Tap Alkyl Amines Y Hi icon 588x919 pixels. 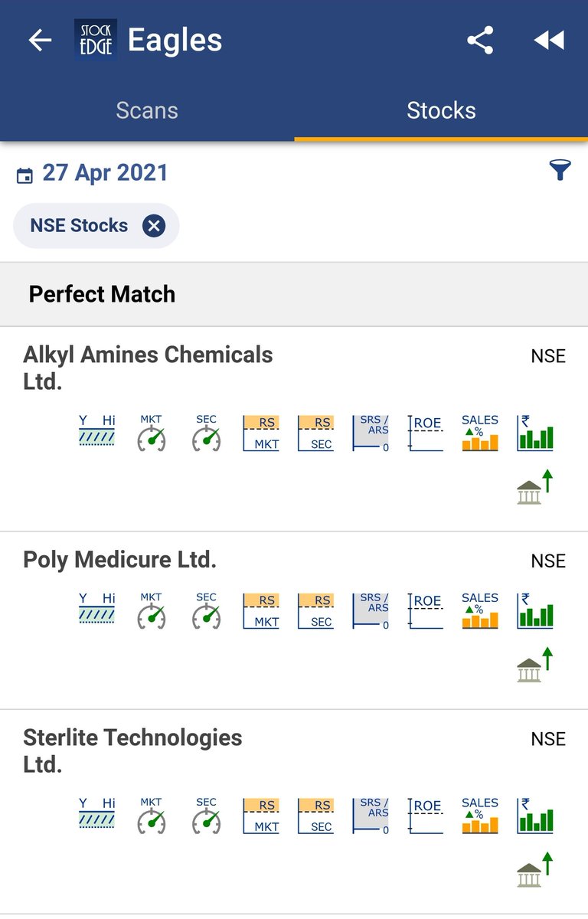tap(97, 431)
